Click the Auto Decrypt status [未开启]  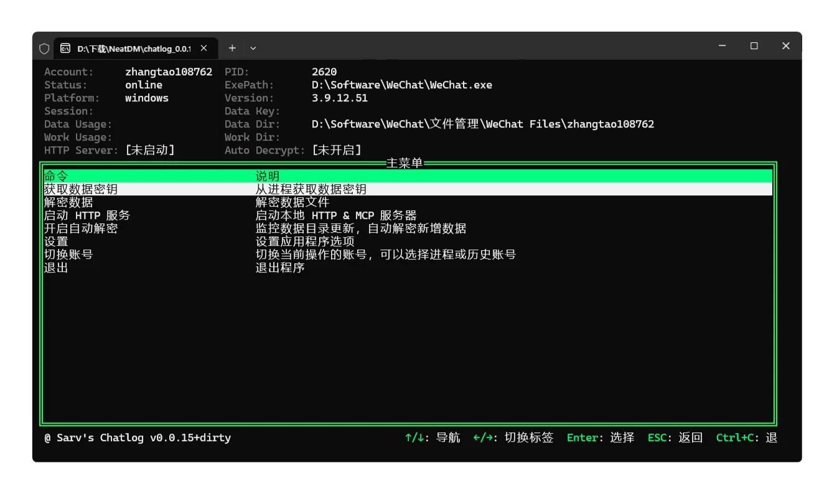[337, 150]
